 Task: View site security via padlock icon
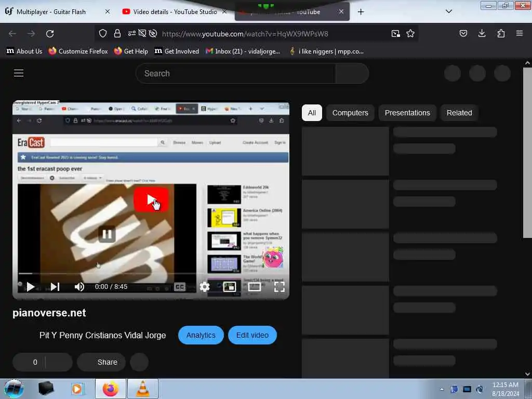pyautogui.click(x=117, y=33)
